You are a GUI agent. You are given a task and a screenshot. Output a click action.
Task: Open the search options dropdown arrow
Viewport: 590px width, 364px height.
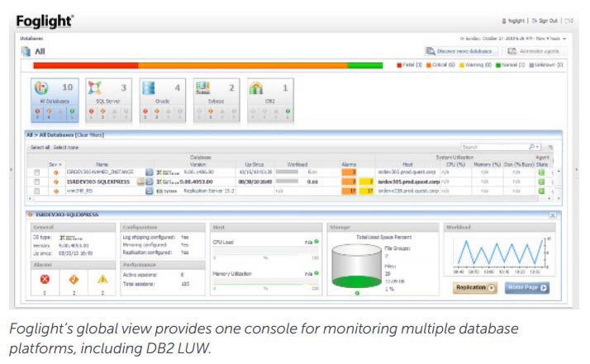(538, 147)
